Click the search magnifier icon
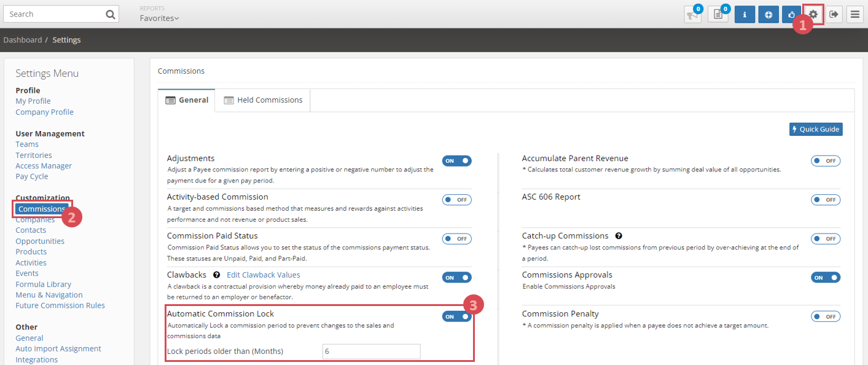Viewport: 868px width, 365px height. pos(110,14)
